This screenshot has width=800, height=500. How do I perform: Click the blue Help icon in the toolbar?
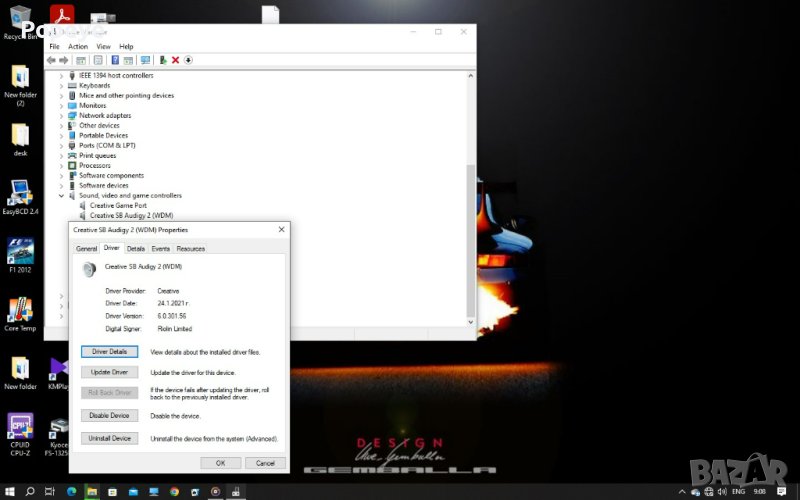click(x=115, y=60)
